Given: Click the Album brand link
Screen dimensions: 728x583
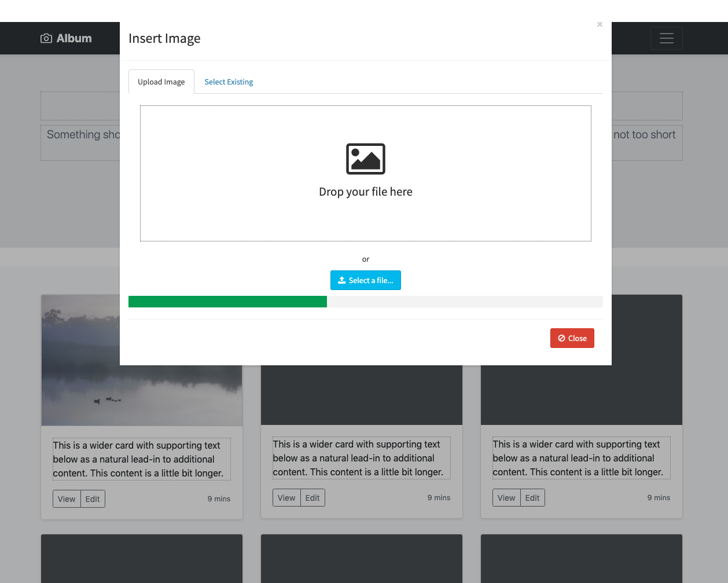Looking at the screenshot, I should pos(66,38).
